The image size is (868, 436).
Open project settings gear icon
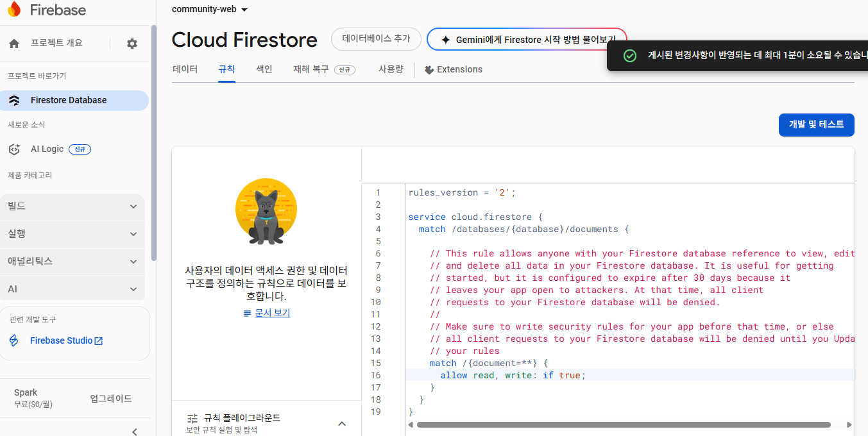click(x=132, y=44)
